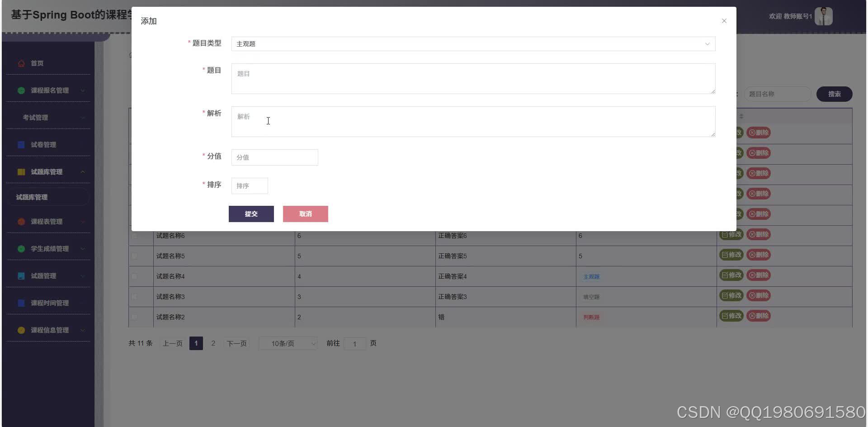Click the yellow 课程信息管理 sidebar icon

21,330
